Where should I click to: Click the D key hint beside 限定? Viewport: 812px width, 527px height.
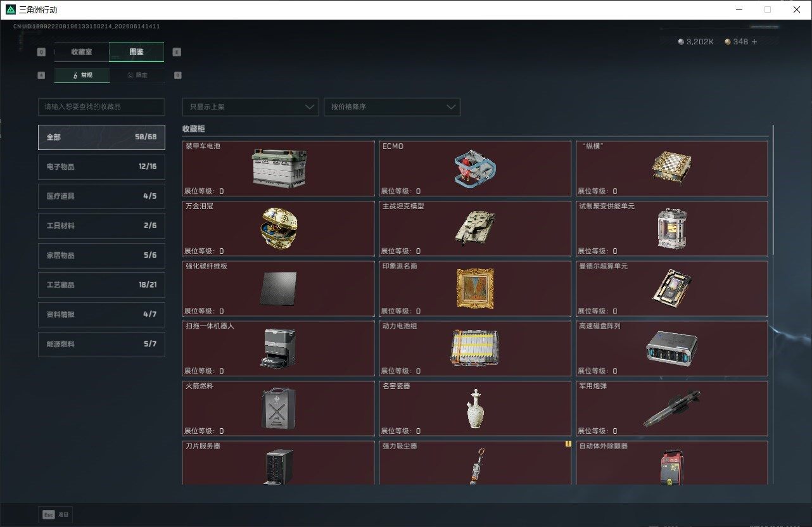pyautogui.click(x=177, y=75)
